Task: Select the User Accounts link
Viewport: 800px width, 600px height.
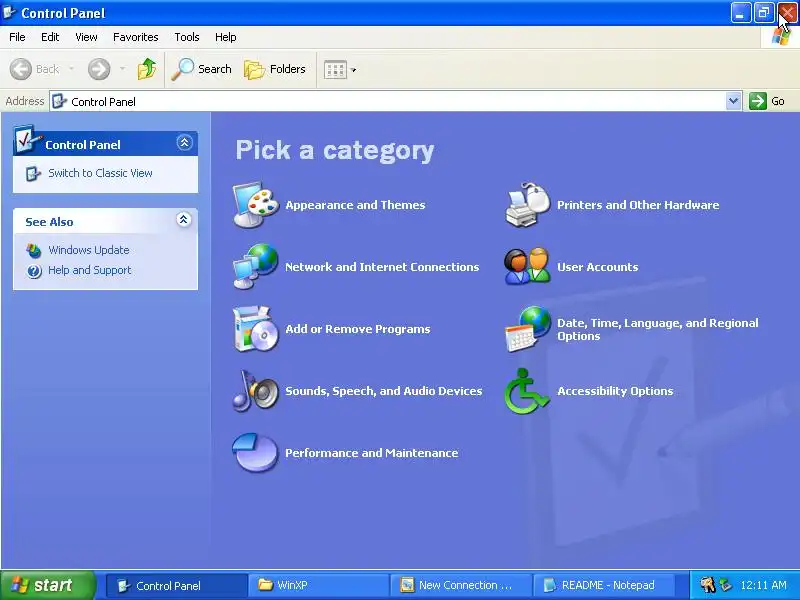Action: 597,267
